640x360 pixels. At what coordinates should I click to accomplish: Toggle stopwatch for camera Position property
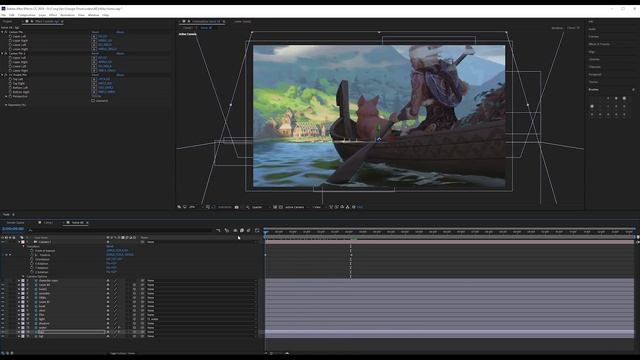(x=32, y=255)
